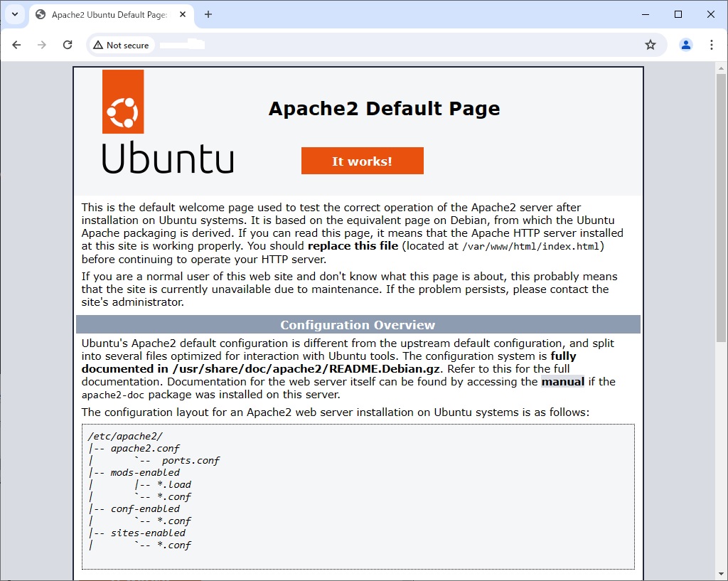
Task: Open the Chrome profile avatar
Action: click(x=685, y=44)
